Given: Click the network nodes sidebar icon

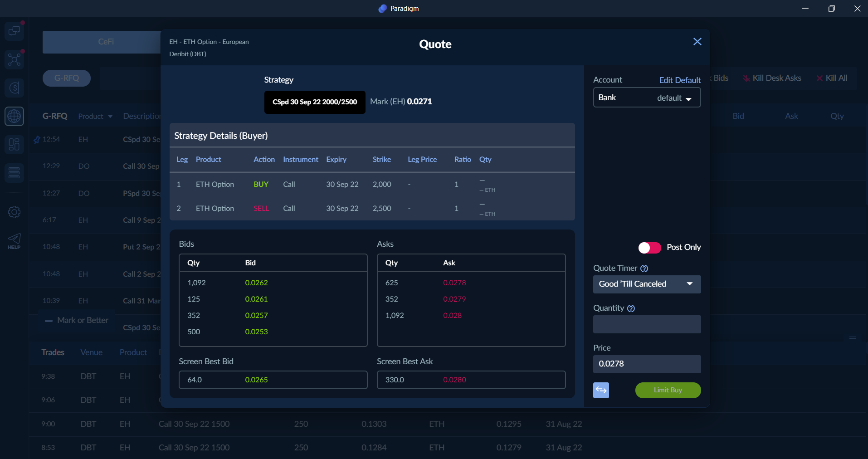Looking at the screenshot, I should (14, 59).
